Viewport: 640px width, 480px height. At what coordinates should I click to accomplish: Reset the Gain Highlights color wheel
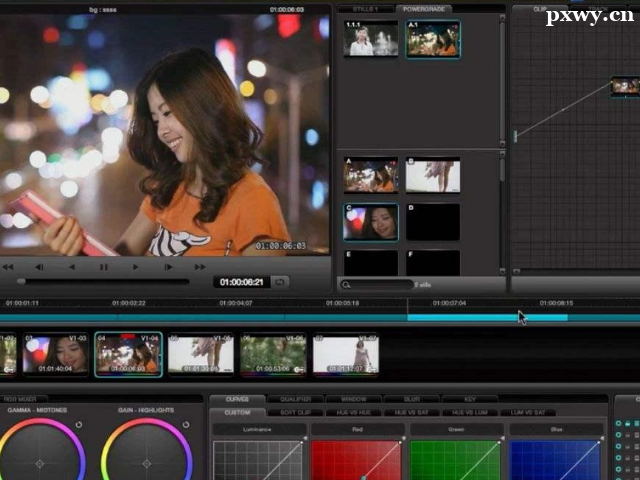coord(186,425)
